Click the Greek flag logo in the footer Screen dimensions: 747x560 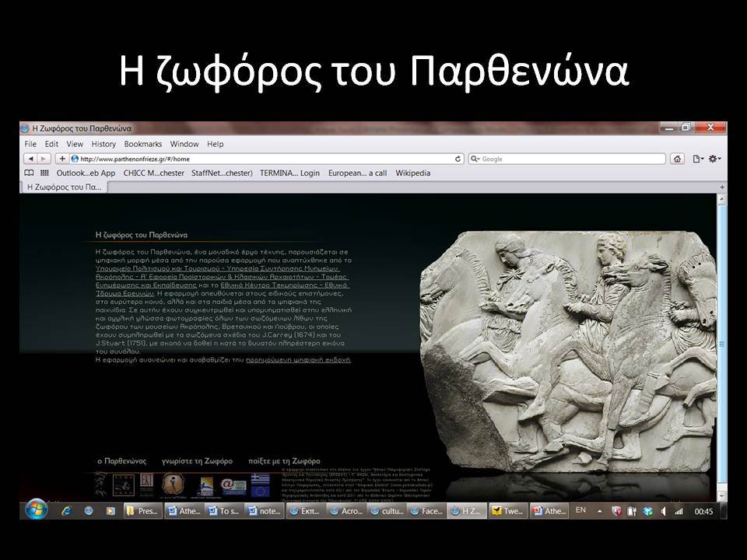click(261, 478)
